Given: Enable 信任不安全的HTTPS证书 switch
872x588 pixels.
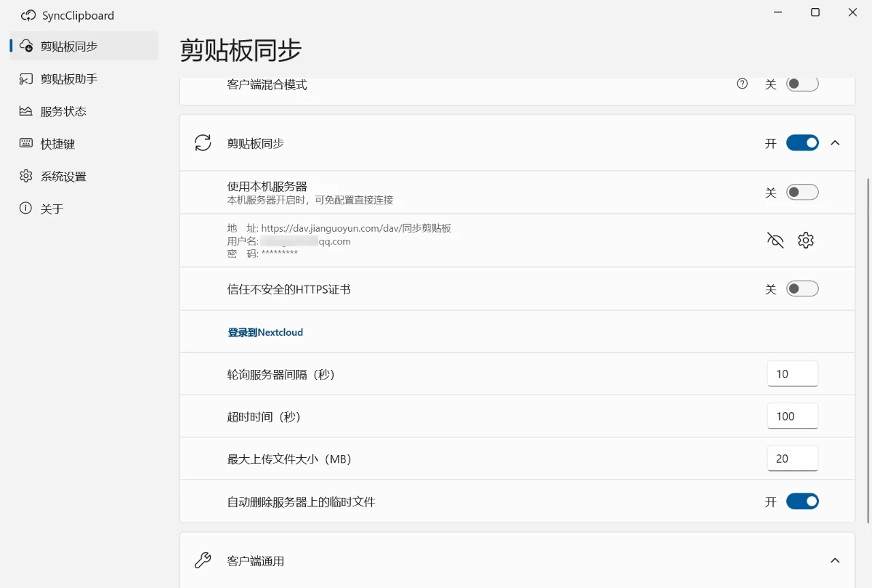Looking at the screenshot, I should click(x=803, y=289).
